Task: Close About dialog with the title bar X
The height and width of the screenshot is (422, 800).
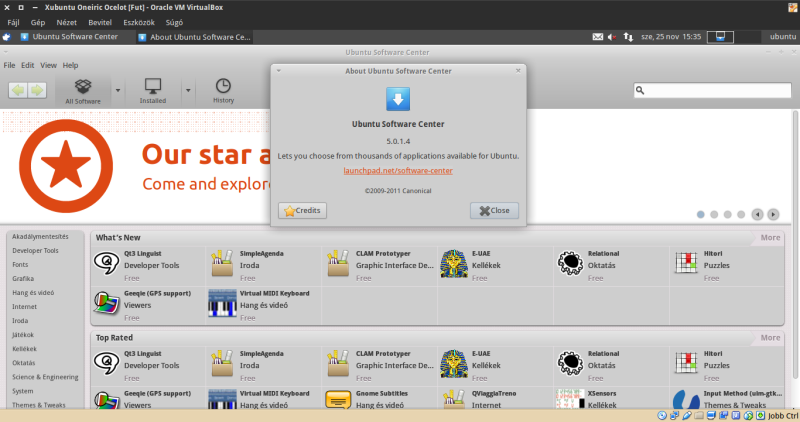Action: tap(518, 71)
